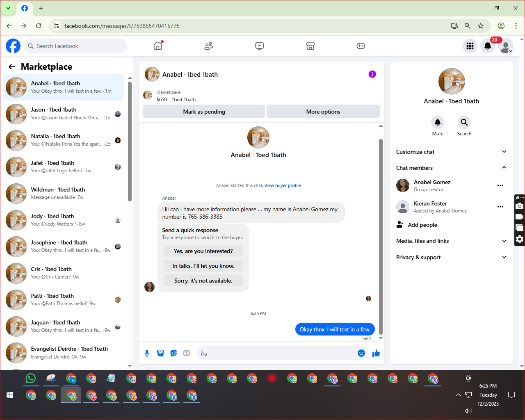Screen dimensions: 525x420
Task: Open browser zoom magnifier icon
Action: [467, 26]
